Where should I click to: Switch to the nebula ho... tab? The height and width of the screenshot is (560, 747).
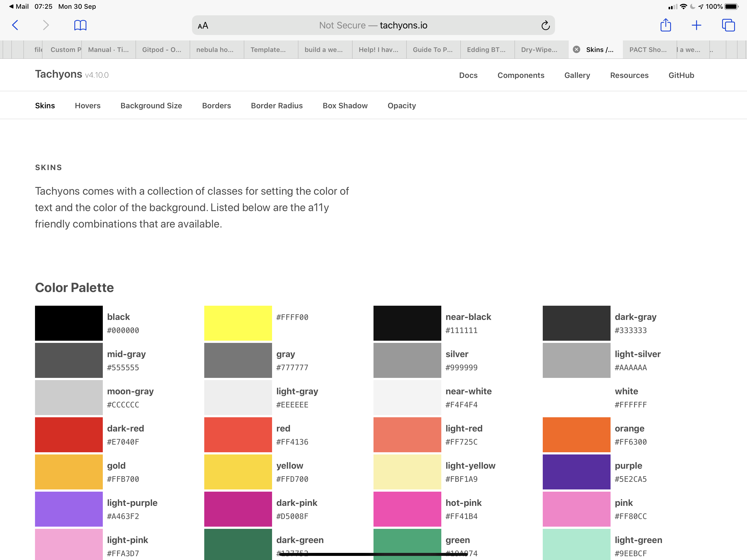click(x=217, y=50)
